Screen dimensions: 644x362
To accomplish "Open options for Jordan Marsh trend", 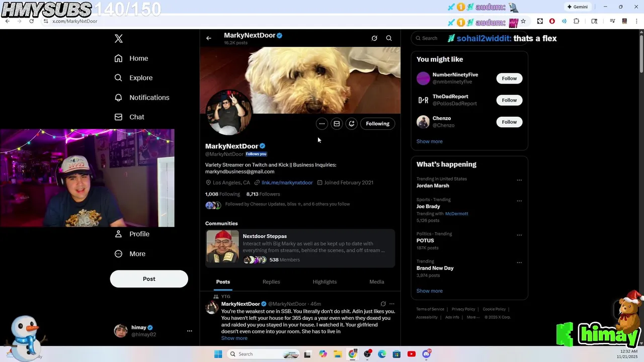I will 519,180.
